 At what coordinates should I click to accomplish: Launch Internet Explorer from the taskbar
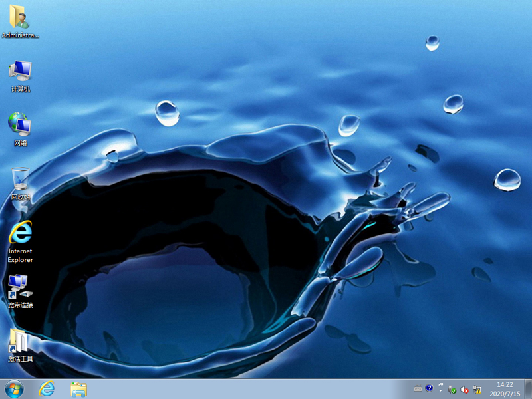point(47,389)
